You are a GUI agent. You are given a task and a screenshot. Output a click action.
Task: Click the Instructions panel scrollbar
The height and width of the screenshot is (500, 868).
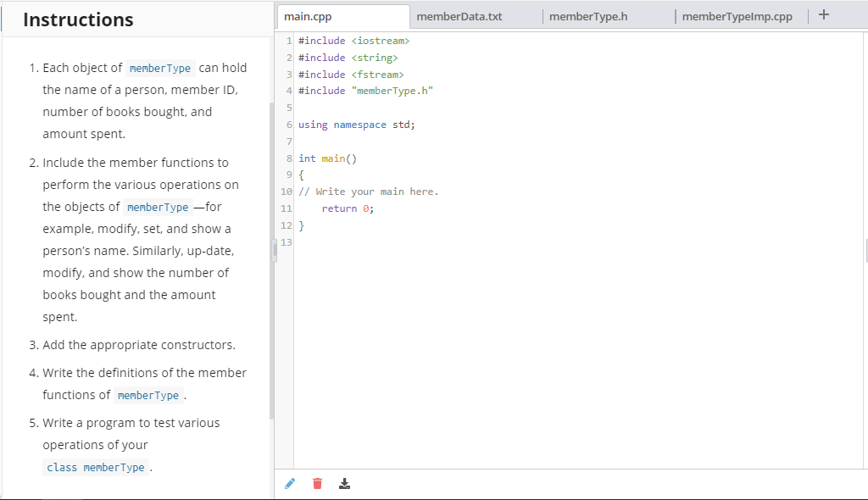(271, 260)
